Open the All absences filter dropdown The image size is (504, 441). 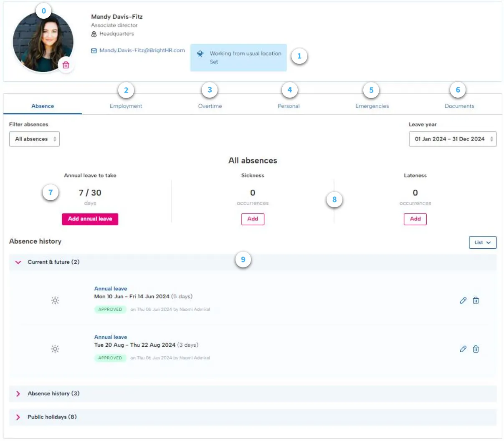pyautogui.click(x=35, y=139)
